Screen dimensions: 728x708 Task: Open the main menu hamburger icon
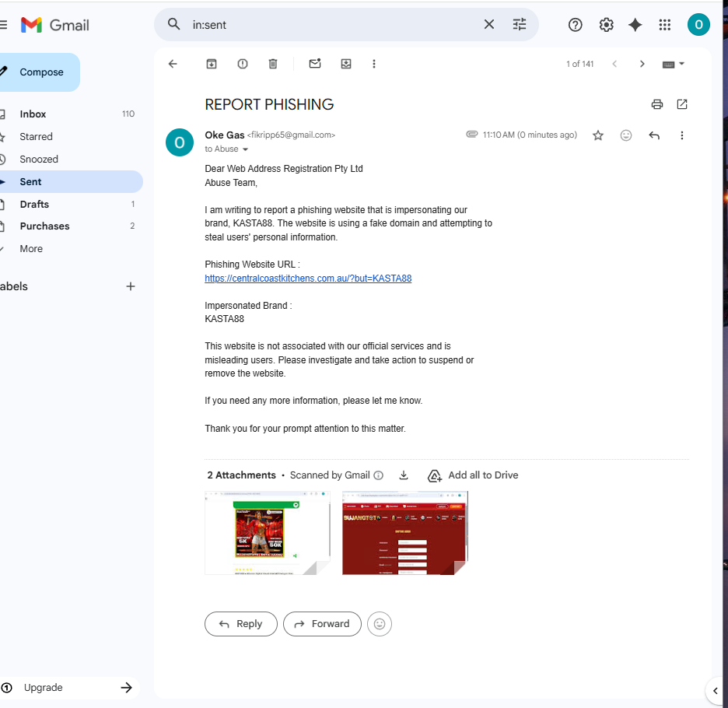click(3, 25)
